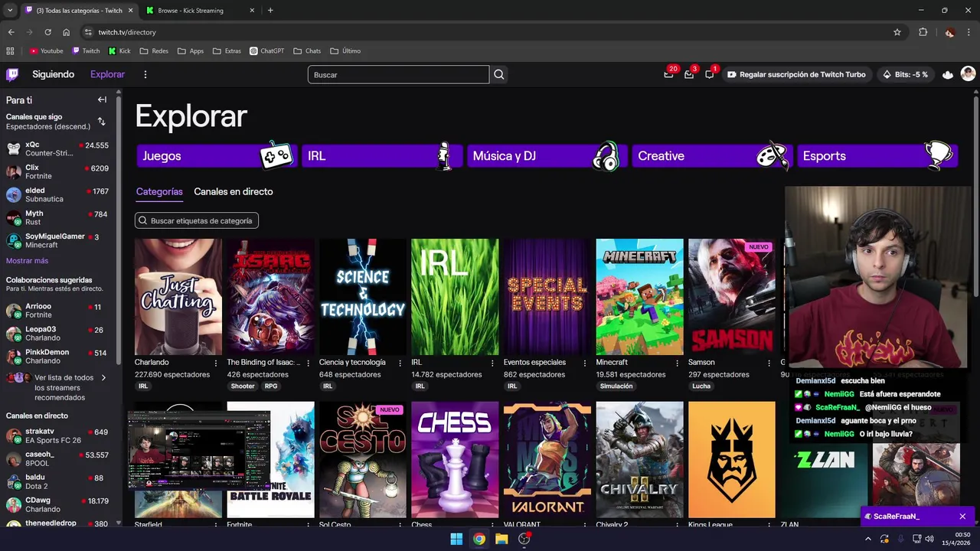Expand the Redes bookmarks folder

tap(154, 51)
